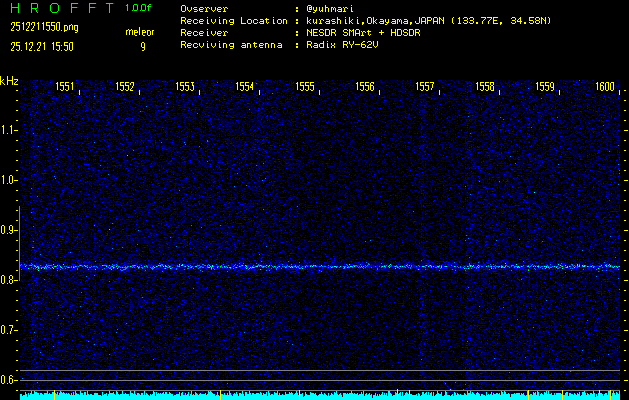This screenshot has height=400, width=629.
Task: Click the 1.1 frequency axis label
Action: click(8, 130)
